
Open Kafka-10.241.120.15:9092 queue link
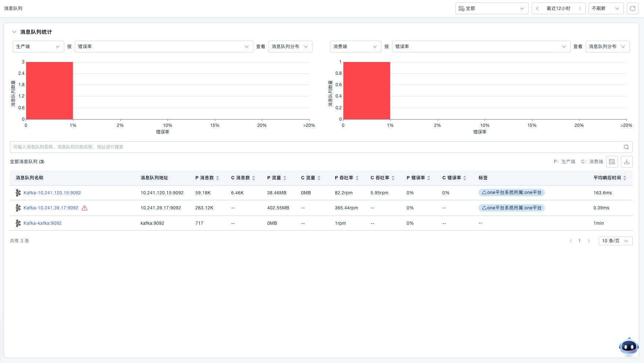(x=52, y=193)
